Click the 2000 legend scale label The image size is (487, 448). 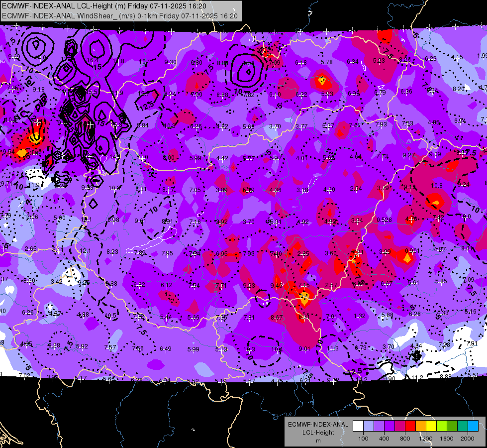pyautogui.click(x=468, y=439)
